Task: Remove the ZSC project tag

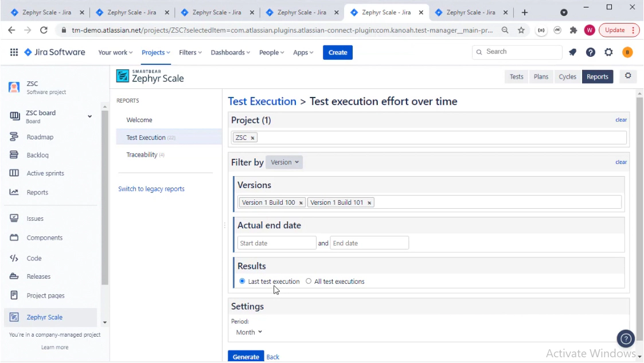Action: pos(252,137)
